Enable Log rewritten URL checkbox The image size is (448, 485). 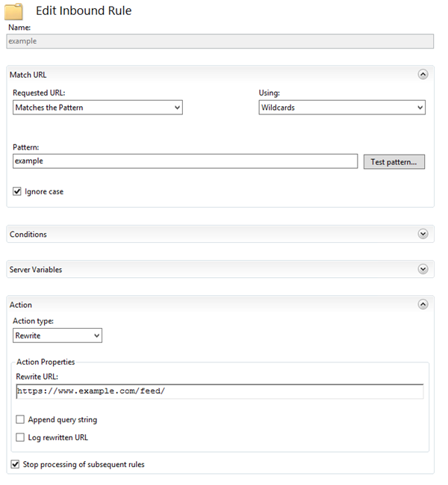(x=20, y=437)
